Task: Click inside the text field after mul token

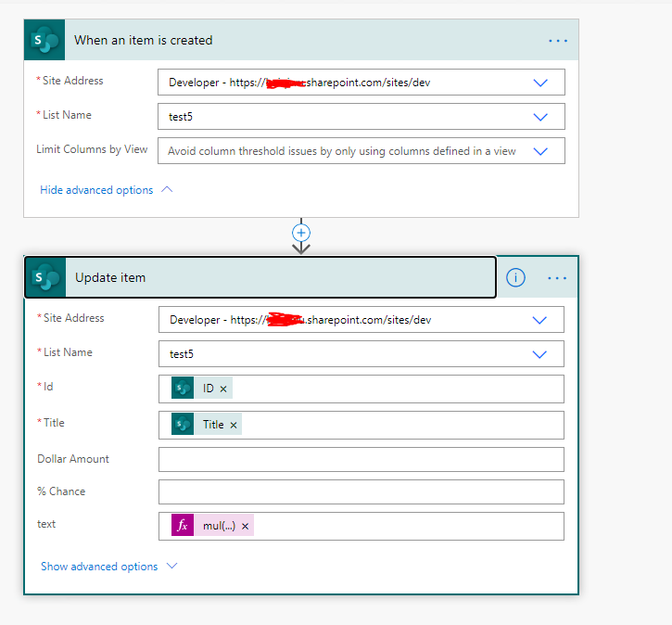Action: tap(409, 526)
